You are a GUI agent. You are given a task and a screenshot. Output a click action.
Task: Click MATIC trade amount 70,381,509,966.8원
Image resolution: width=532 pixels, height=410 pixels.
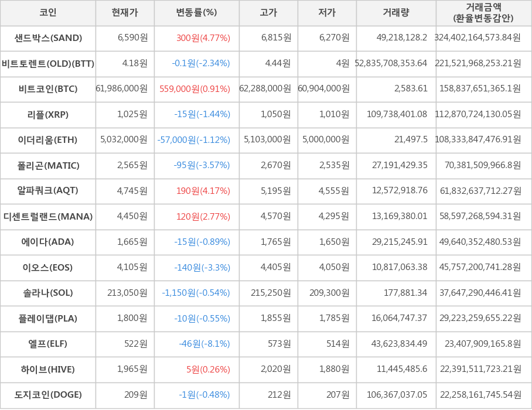pyautogui.click(x=483, y=165)
